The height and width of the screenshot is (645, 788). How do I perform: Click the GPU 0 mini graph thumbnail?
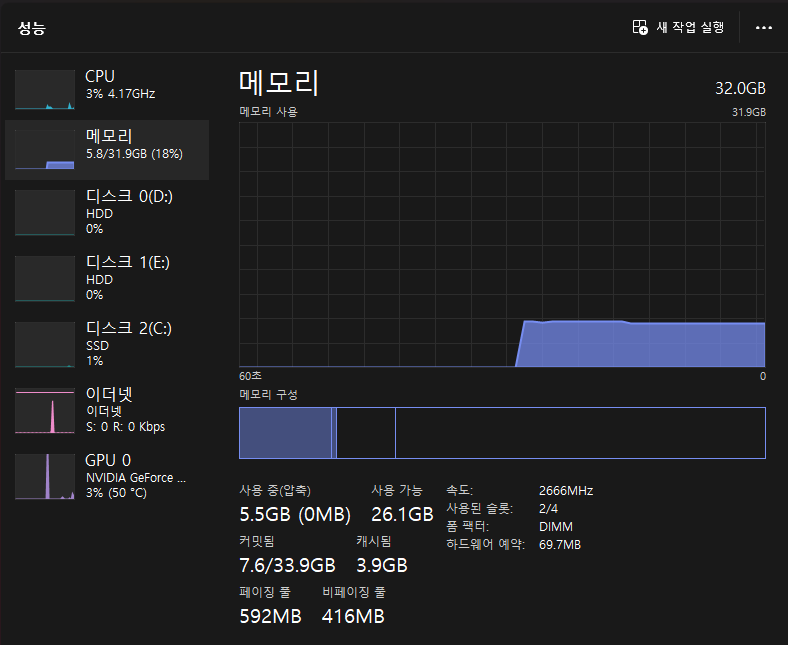[45, 476]
